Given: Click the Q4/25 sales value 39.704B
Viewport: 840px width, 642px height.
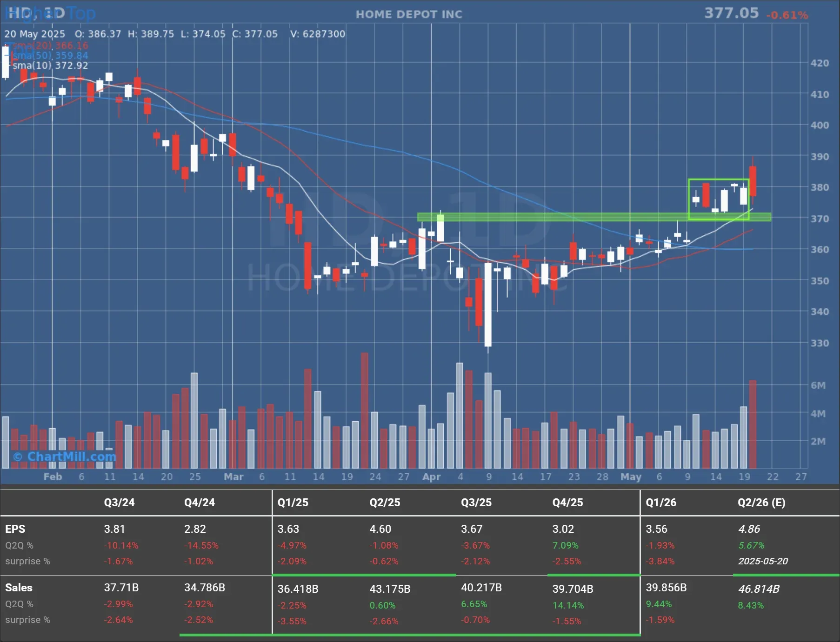Looking at the screenshot, I should (x=573, y=589).
